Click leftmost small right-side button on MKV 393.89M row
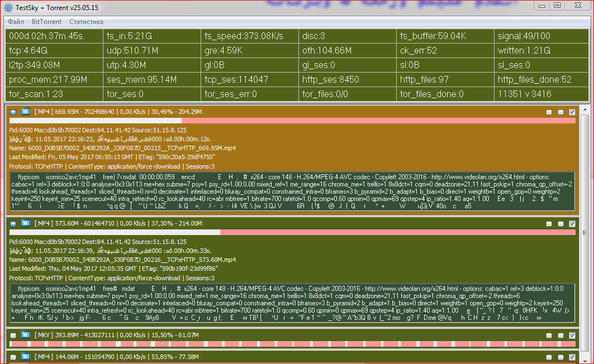This screenshot has height=364, width=594. coord(550,335)
